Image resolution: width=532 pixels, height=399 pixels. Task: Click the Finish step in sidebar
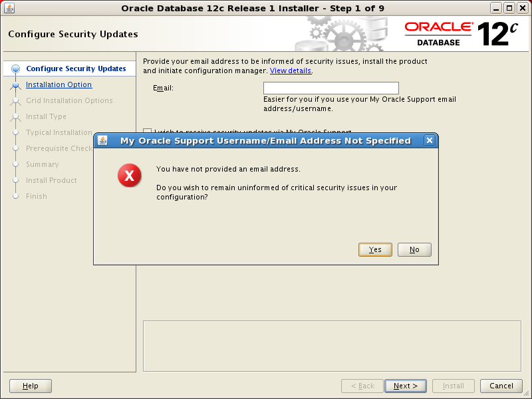(x=37, y=196)
